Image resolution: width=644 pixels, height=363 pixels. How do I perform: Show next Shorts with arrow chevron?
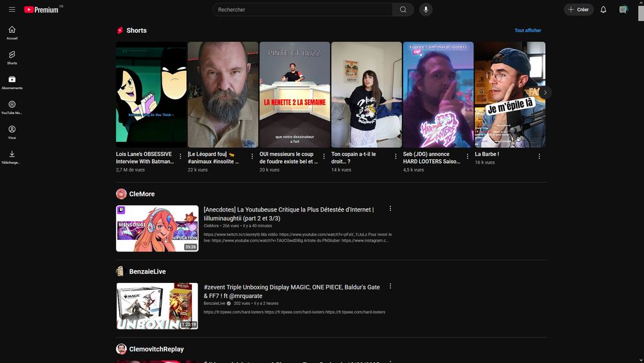(545, 92)
